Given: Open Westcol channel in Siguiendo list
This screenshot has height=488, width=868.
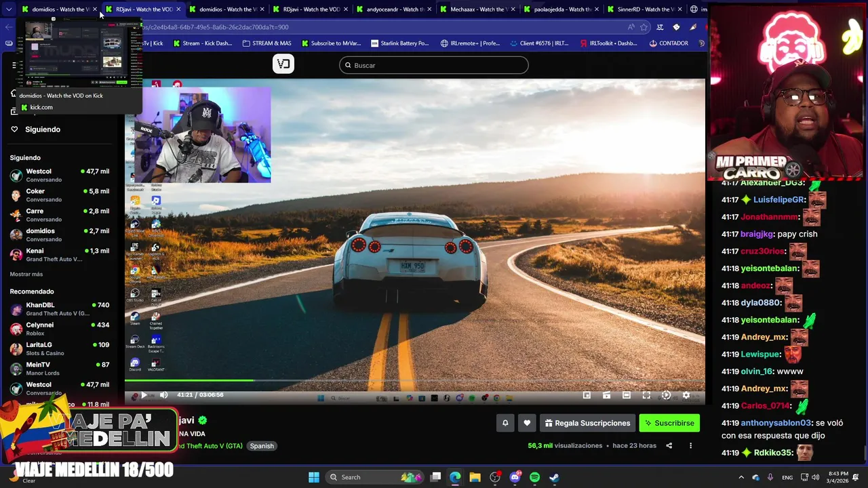Looking at the screenshot, I should tap(60, 175).
